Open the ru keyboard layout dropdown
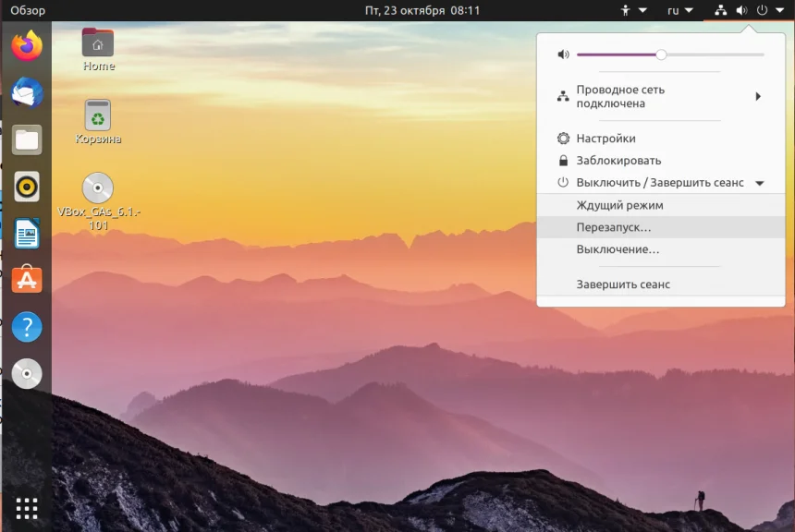The width and height of the screenshot is (795, 532). coord(679,11)
